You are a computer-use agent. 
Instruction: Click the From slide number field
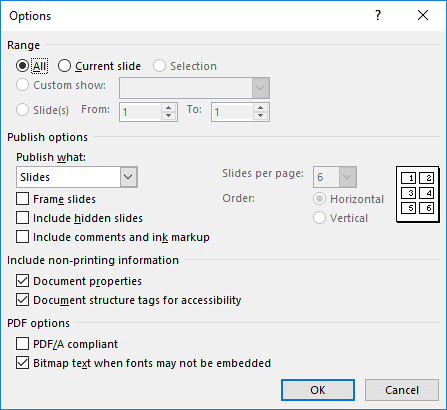(x=140, y=112)
